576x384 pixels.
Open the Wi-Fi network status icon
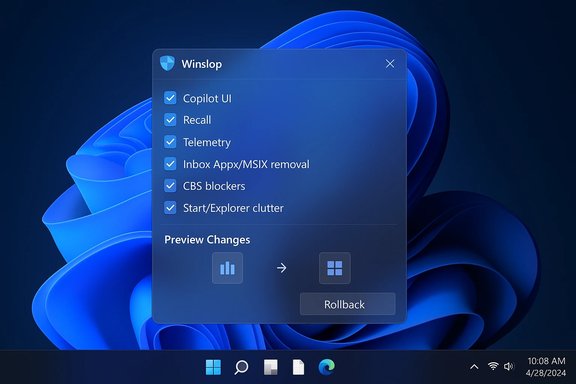(x=493, y=366)
